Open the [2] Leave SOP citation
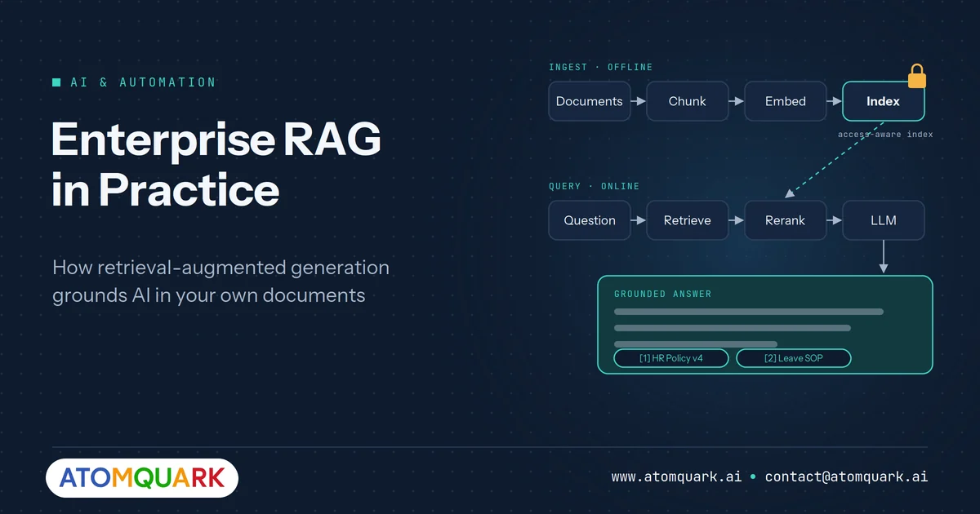This screenshot has width=980, height=514. (x=794, y=358)
